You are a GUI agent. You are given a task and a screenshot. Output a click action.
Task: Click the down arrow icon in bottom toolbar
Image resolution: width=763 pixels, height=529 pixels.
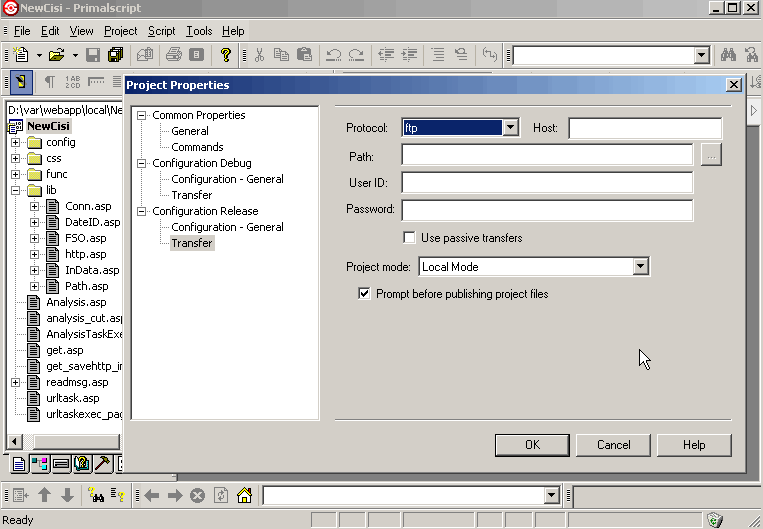pyautogui.click(x=68, y=495)
